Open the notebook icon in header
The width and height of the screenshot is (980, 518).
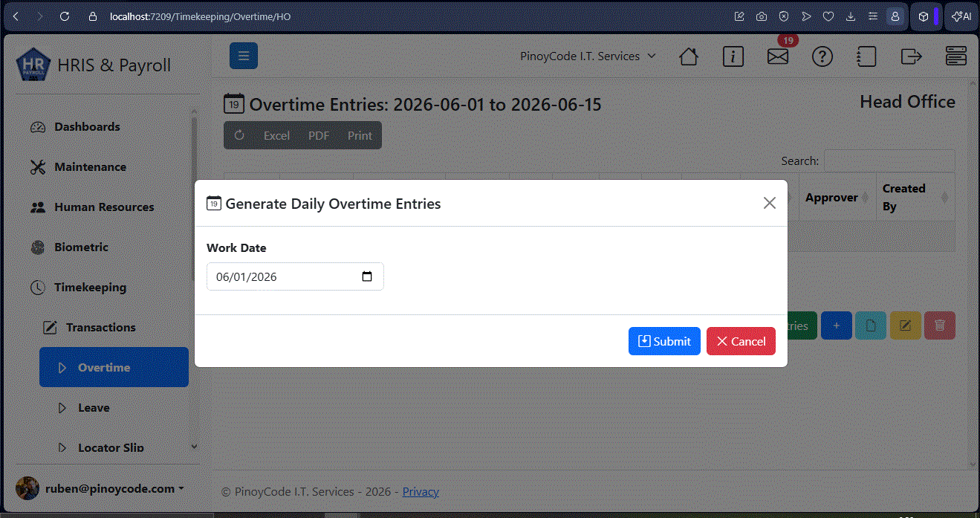click(x=866, y=56)
